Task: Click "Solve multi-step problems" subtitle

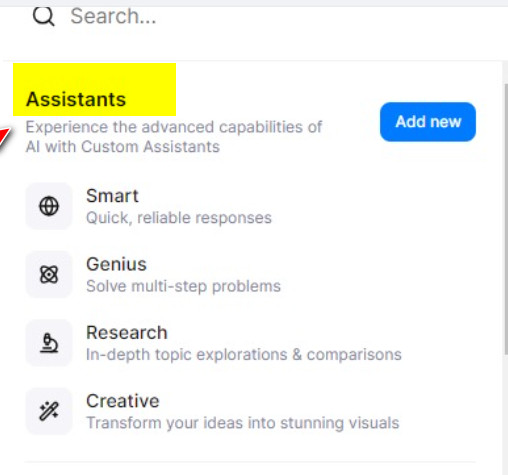Action: (183, 286)
